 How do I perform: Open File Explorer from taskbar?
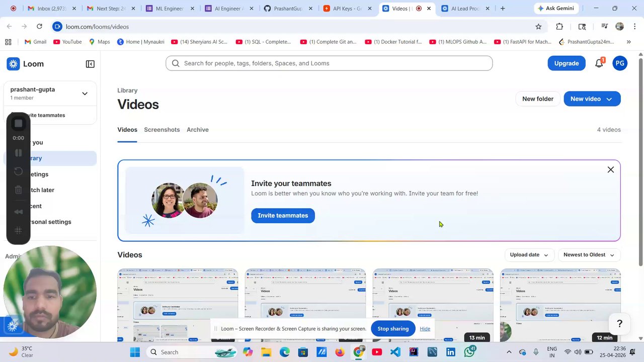[266, 352]
